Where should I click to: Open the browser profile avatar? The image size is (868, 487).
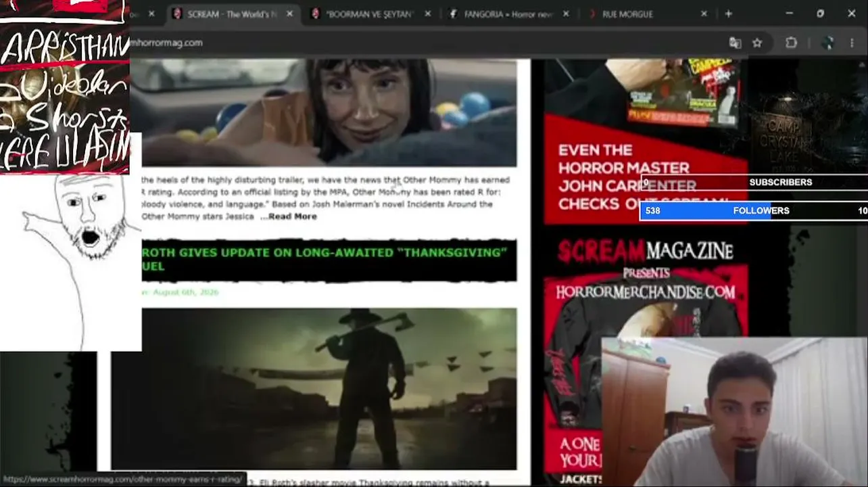[827, 43]
